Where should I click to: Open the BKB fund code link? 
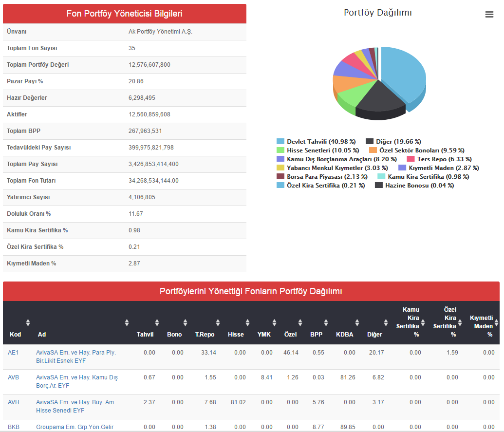click(14, 427)
